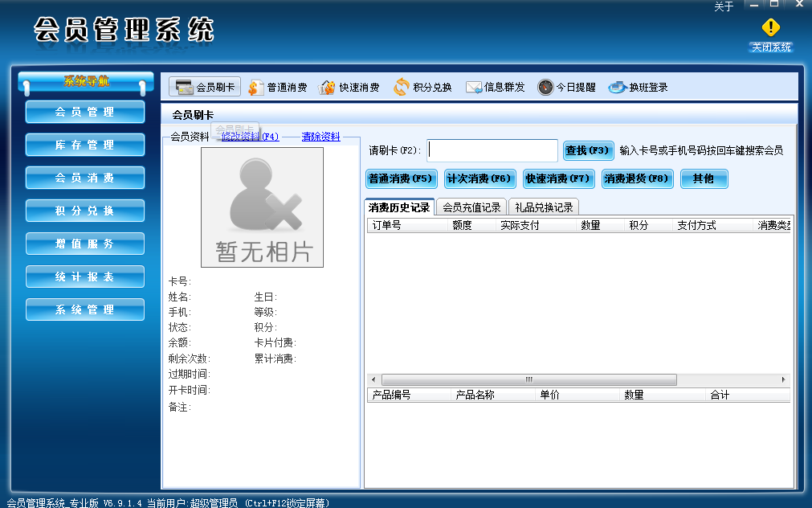Start 换班登录 shift change login
Image resolution: width=812 pixels, height=508 pixels.
point(639,86)
